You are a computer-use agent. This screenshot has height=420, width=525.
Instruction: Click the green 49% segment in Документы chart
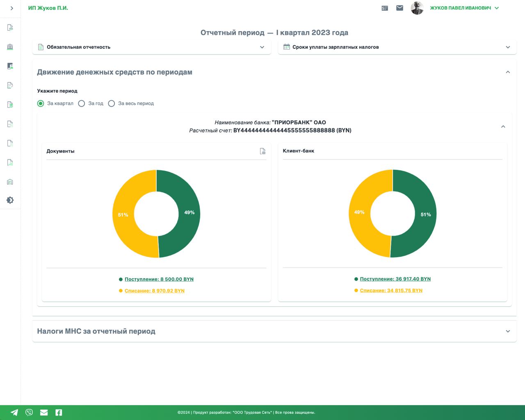pyautogui.click(x=189, y=212)
